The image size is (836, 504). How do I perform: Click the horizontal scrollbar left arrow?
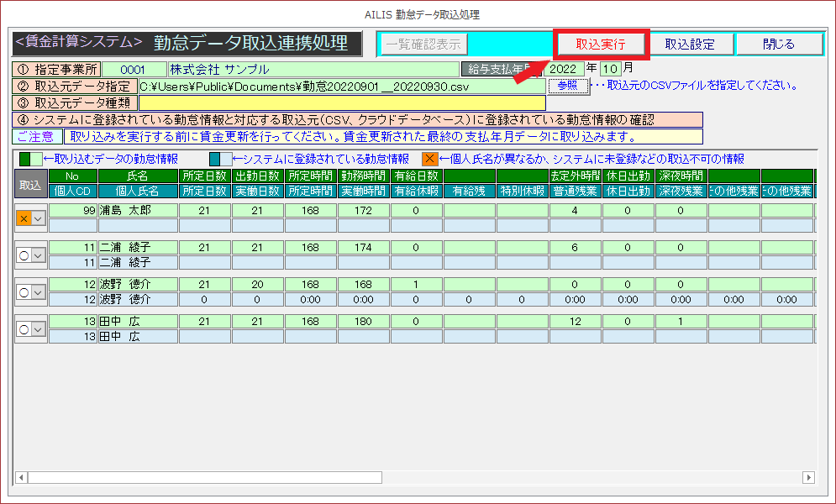coord(20,477)
